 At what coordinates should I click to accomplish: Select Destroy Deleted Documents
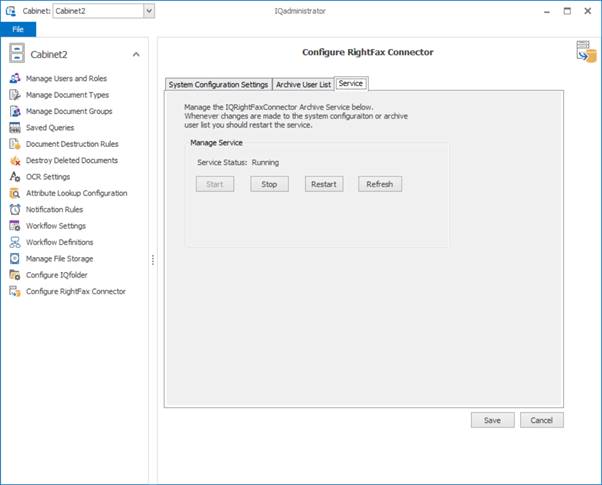[71, 161]
